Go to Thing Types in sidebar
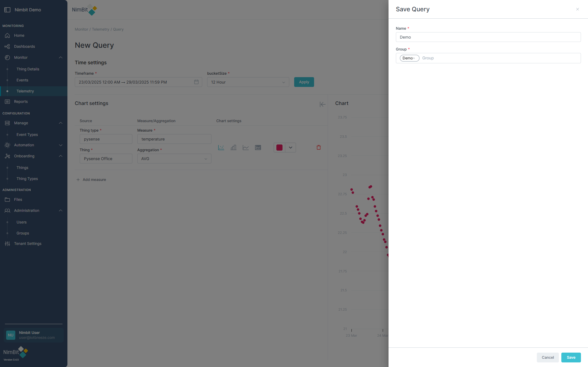 (x=27, y=179)
